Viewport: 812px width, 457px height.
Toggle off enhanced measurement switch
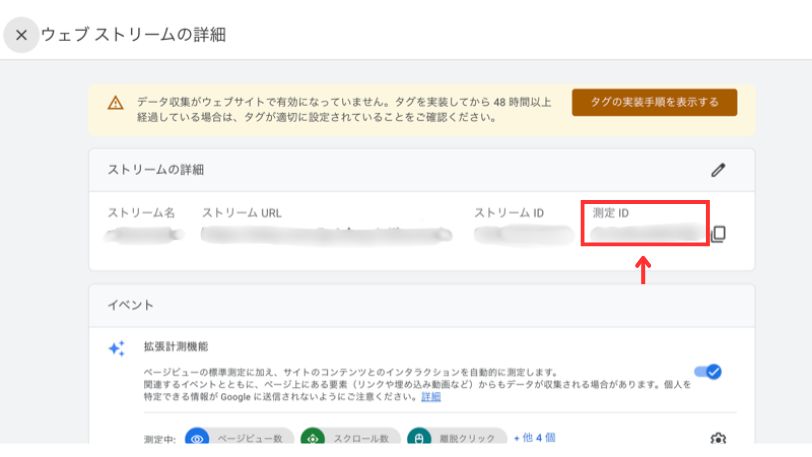707,371
